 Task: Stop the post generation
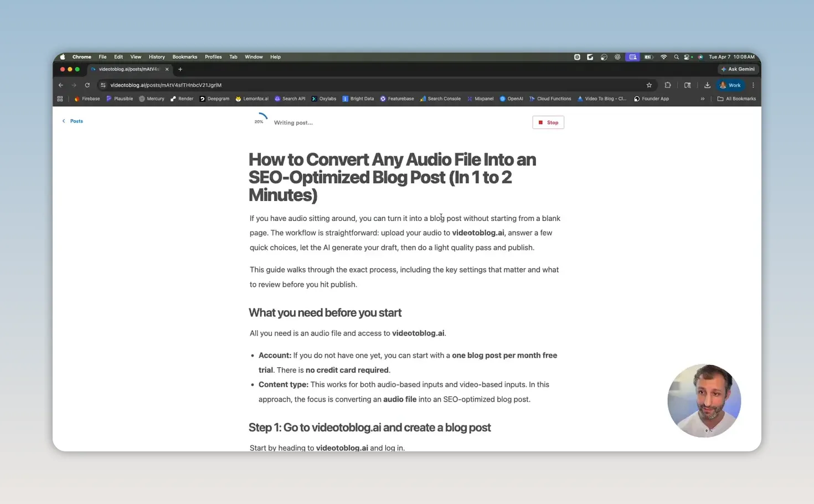point(548,122)
